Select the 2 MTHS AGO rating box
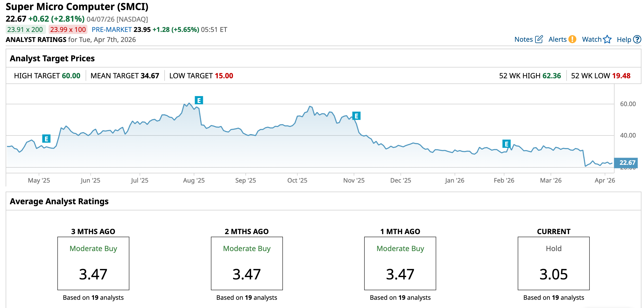The width and height of the screenshot is (644, 308). click(247, 263)
